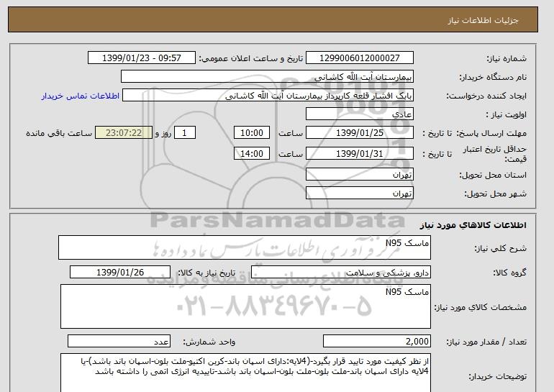
Task: Click quantity field showing 2,000
Action: coord(376,341)
